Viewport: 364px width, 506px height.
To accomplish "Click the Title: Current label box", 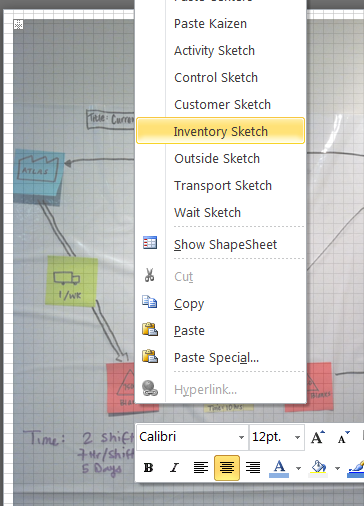I will (110, 119).
